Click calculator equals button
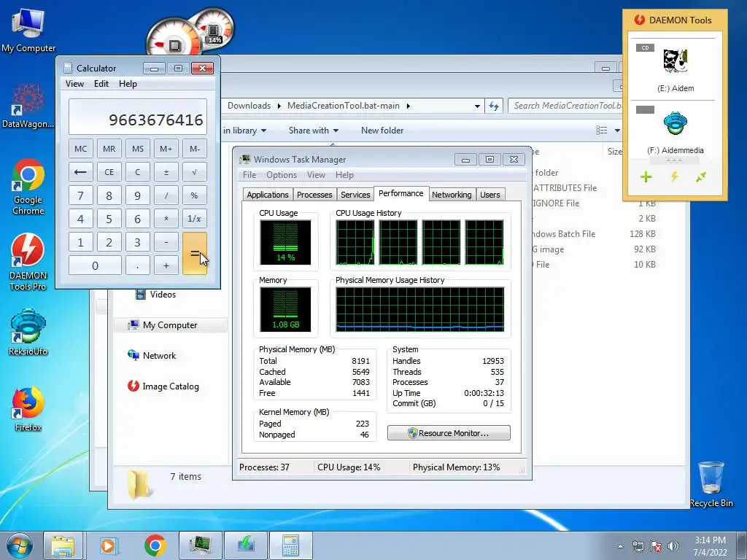Screen dimensions: 747x560 coord(194,254)
